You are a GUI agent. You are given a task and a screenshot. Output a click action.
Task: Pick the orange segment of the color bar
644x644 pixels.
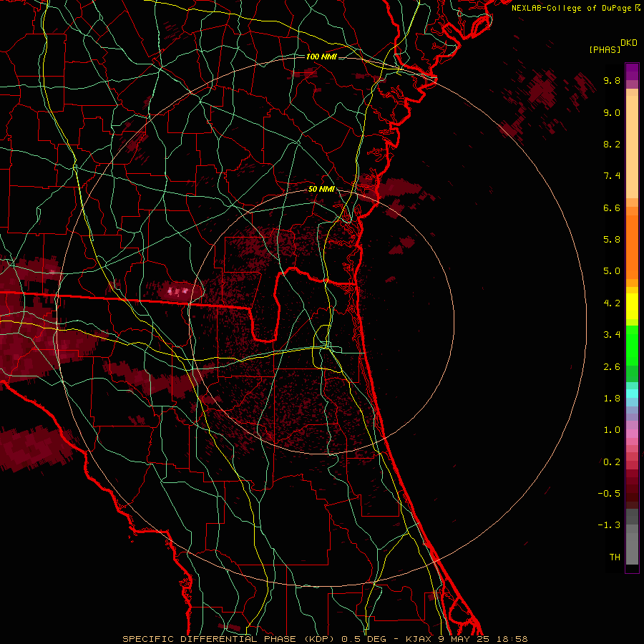coord(632,248)
